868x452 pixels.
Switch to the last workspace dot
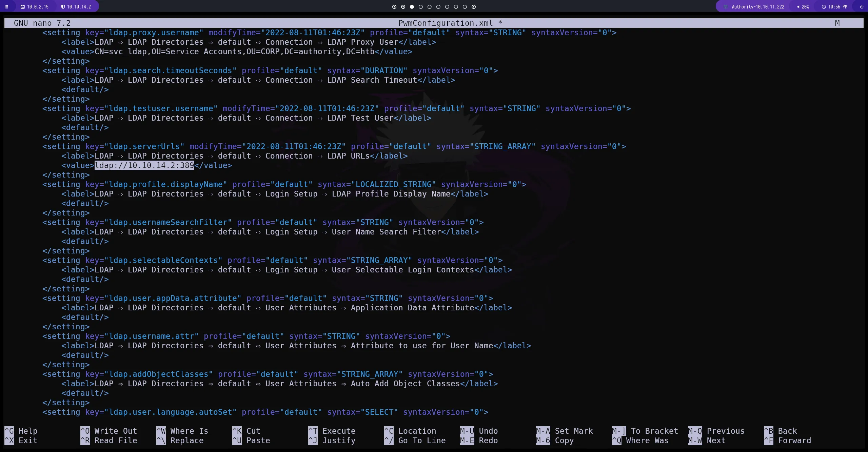474,7
